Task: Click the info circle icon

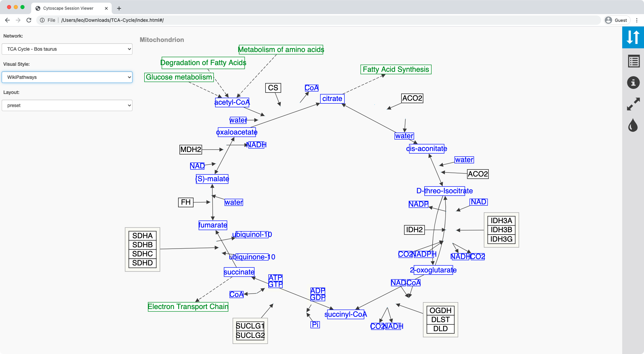Action: [x=633, y=83]
